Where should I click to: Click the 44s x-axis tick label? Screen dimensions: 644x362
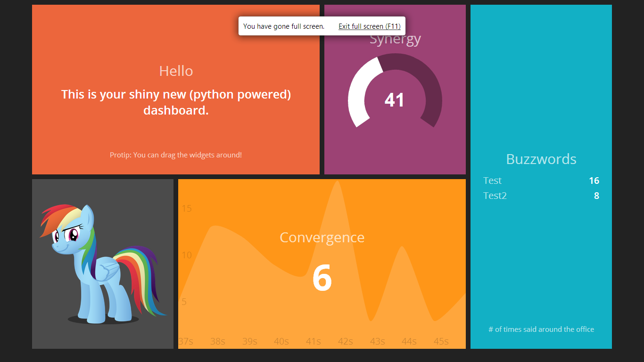point(409,341)
